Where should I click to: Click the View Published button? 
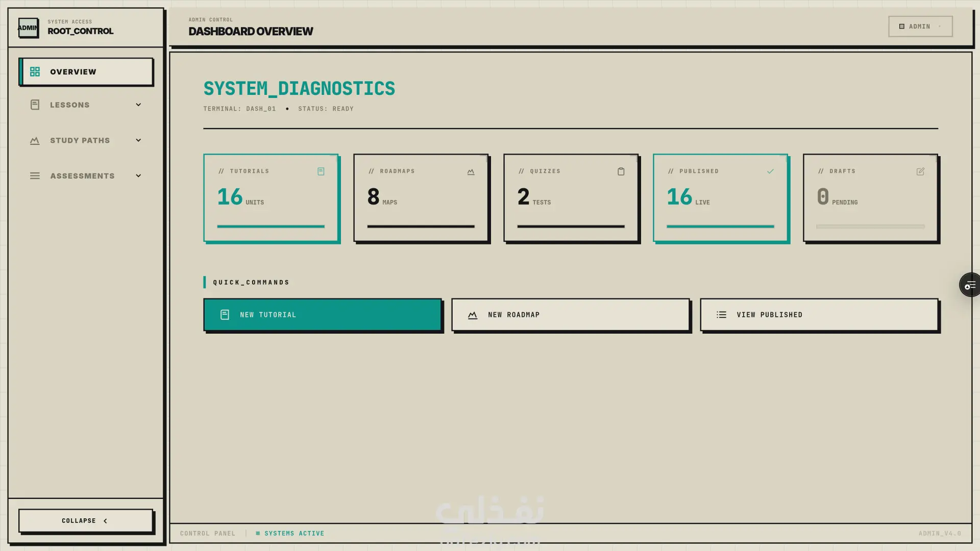pos(819,315)
